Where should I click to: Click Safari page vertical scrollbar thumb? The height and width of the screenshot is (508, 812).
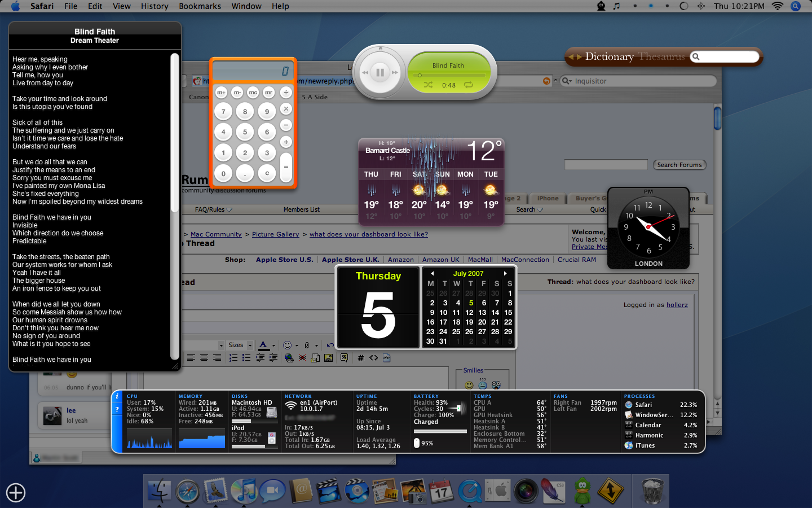(717, 118)
